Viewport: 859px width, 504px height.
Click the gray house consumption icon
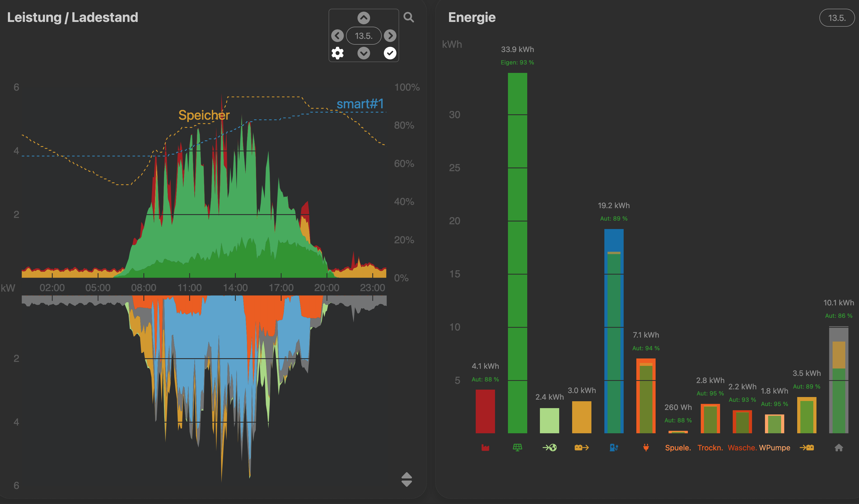[x=839, y=447]
